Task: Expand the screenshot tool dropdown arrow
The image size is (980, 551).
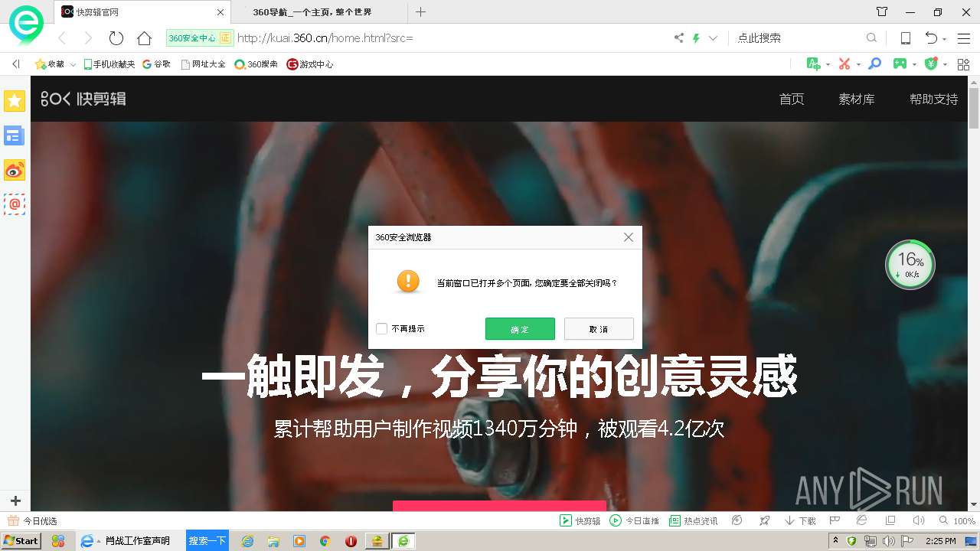Action: click(858, 65)
